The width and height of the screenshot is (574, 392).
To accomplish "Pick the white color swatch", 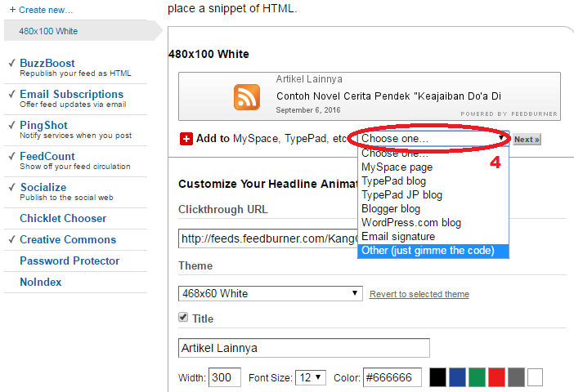I will coord(536,377).
